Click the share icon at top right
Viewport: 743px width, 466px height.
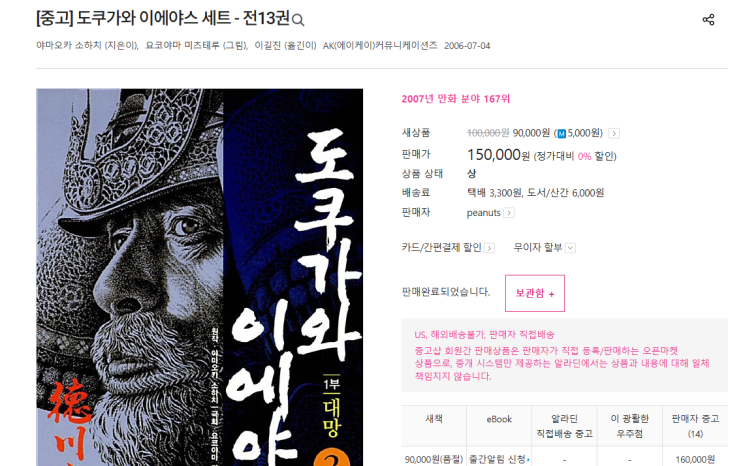[708, 20]
